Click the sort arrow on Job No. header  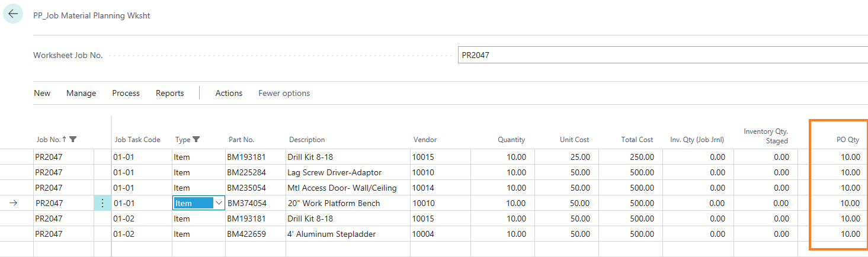point(64,140)
